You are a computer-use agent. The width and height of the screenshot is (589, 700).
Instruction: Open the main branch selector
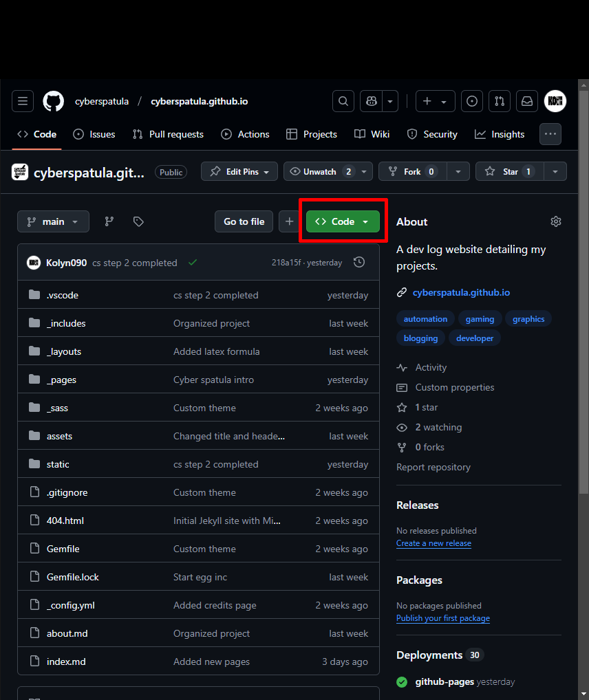[x=53, y=221]
